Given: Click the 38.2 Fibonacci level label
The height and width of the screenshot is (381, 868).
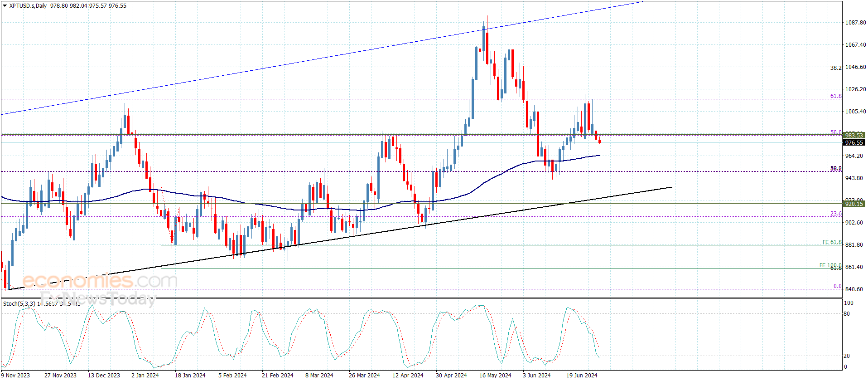Looking at the screenshot, I should (x=836, y=68).
